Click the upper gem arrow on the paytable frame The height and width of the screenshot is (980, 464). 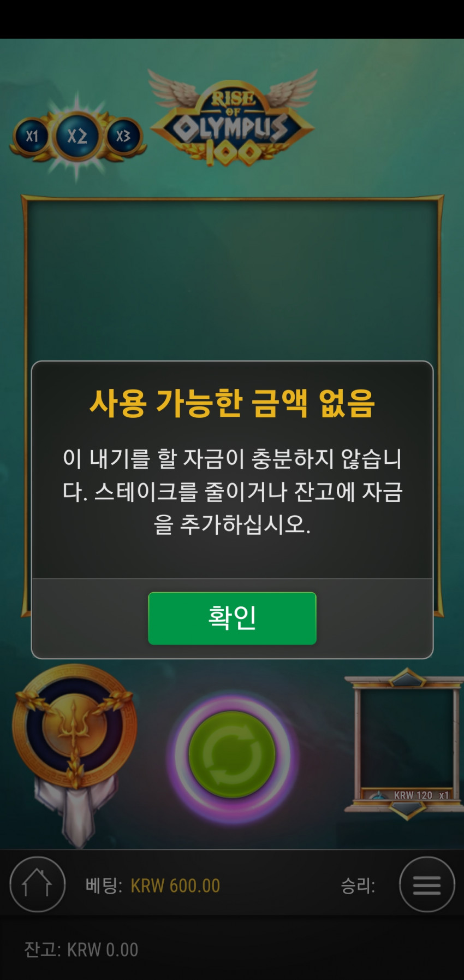[x=407, y=678]
